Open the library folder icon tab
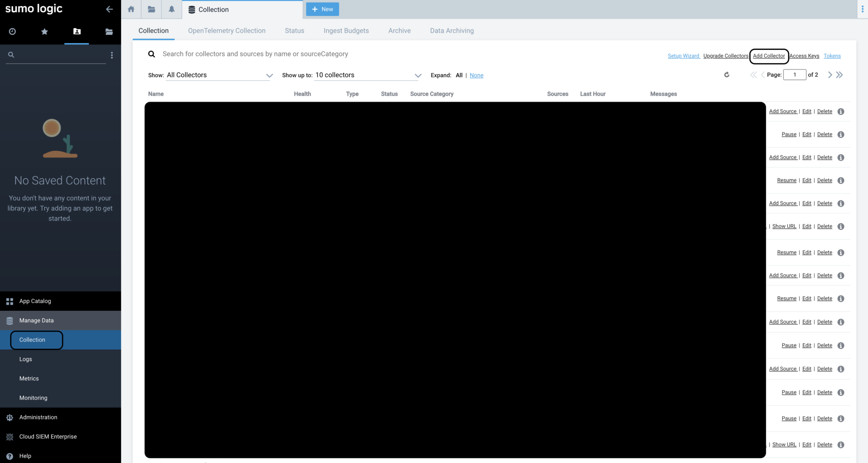This screenshot has width=868, height=463. tap(151, 9)
